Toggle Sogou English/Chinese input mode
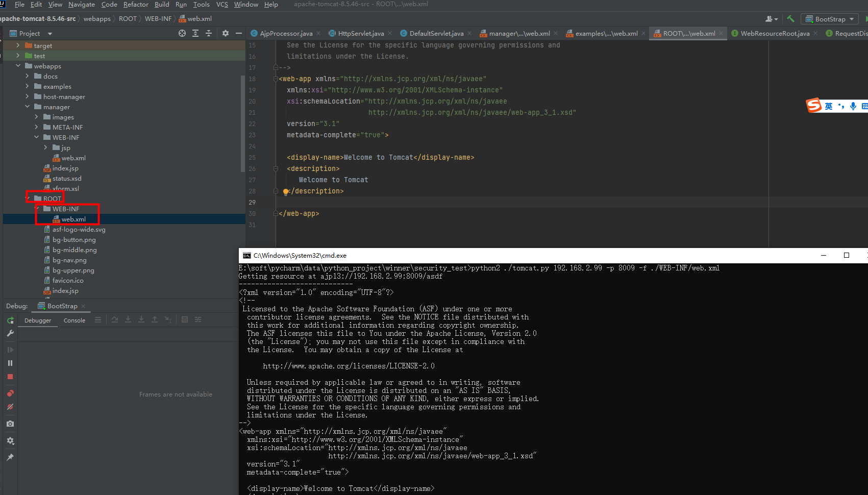Viewport: 868px width, 495px height. tap(829, 106)
